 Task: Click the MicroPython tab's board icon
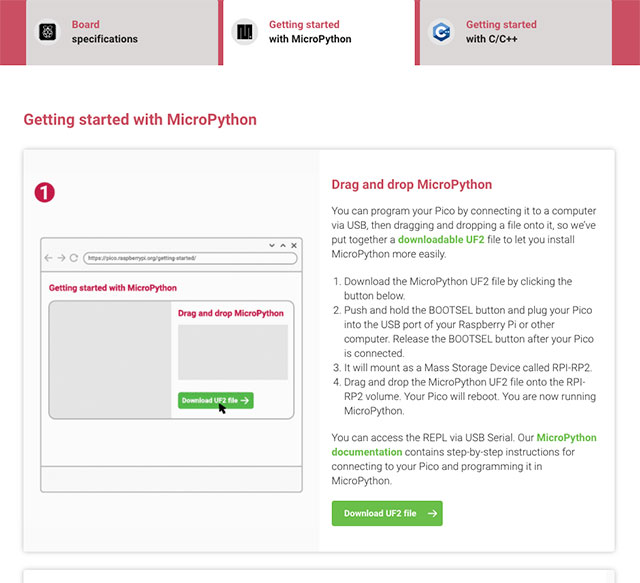pos(244,32)
